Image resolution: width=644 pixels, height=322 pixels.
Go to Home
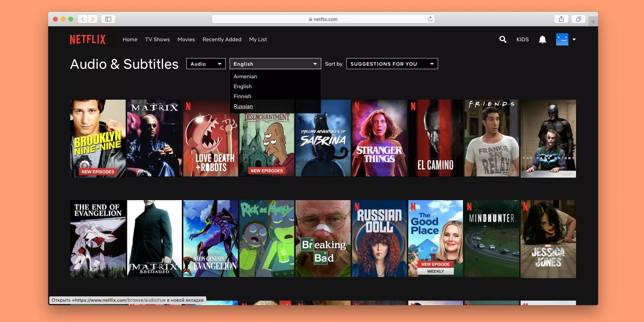pyautogui.click(x=130, y=39)
